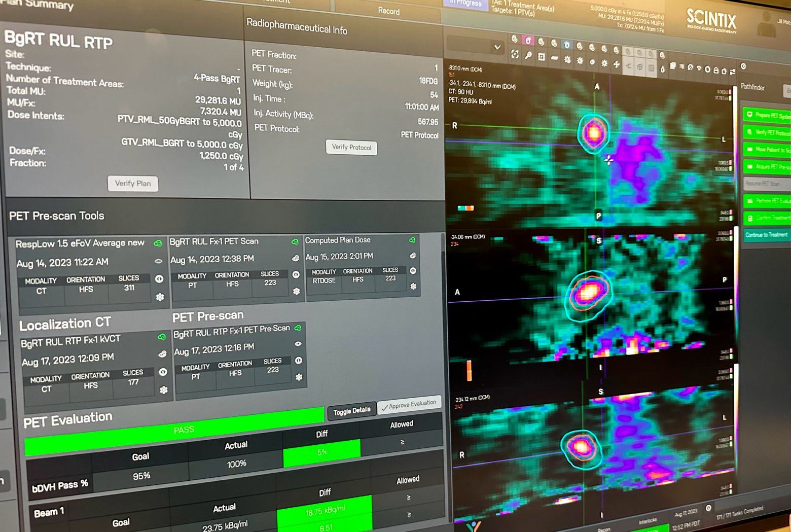Viewport: 791px width, 532px height.
Task: Click the first brightness sun icon
Action: click(567, 59)
